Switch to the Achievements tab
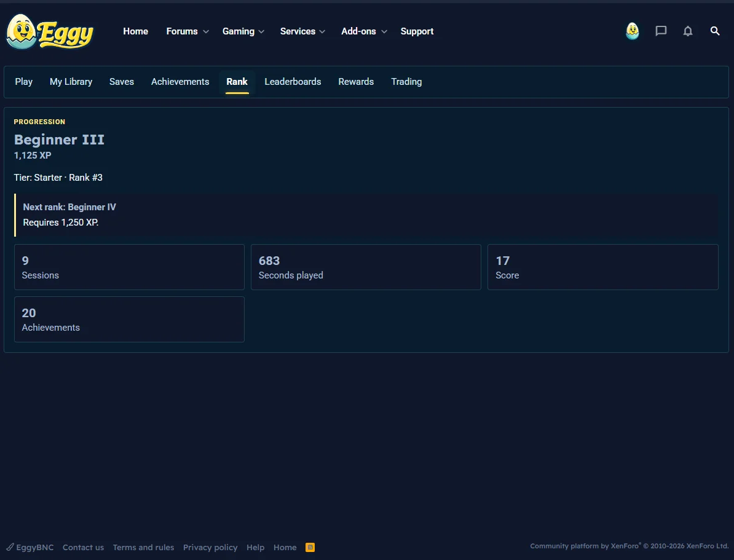The image size is (734, 560). tap(180, 82)
